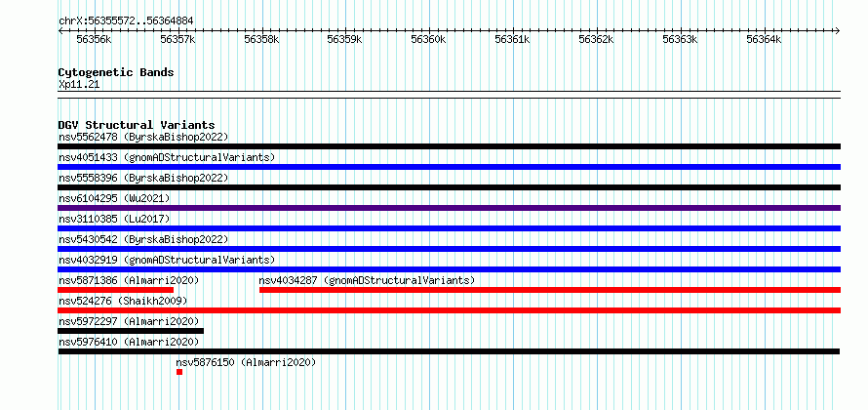Click the DGV Structural Variants track title

tap(137, 125)
